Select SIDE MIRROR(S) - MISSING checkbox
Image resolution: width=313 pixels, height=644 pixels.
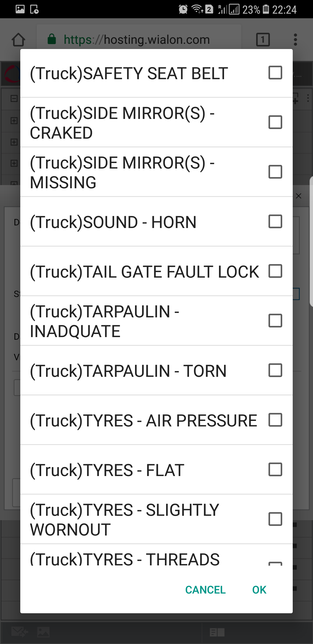click(275, 172)
